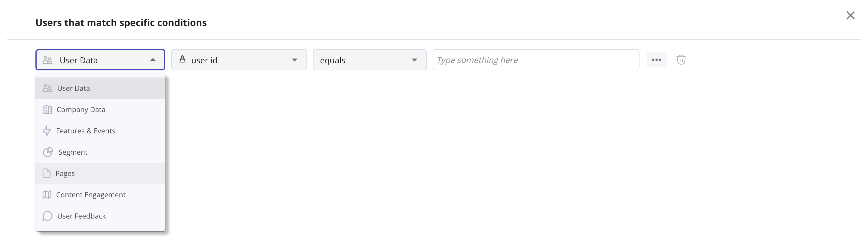This screenshot has height=249, width=868.
Task: Select Pages in the open dropdown
Action: click(66, 173)
